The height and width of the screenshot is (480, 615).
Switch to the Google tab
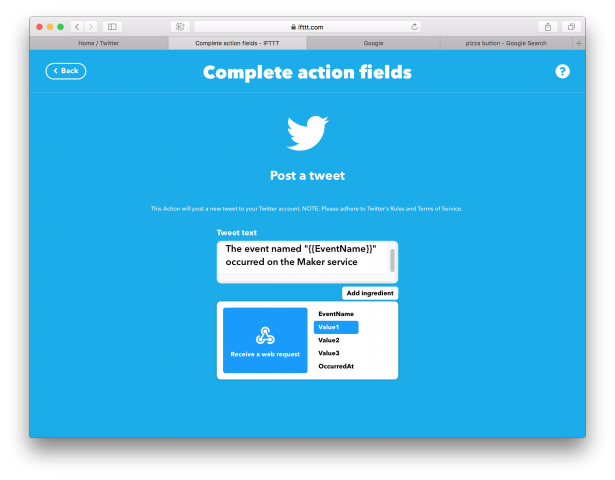click(373, 43)
